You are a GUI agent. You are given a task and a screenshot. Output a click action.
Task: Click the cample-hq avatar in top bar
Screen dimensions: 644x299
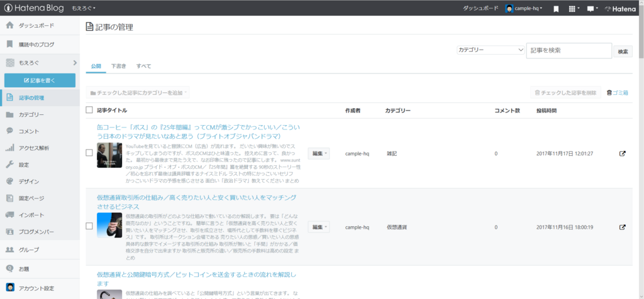pyautogui.click(x=509, y=8)
